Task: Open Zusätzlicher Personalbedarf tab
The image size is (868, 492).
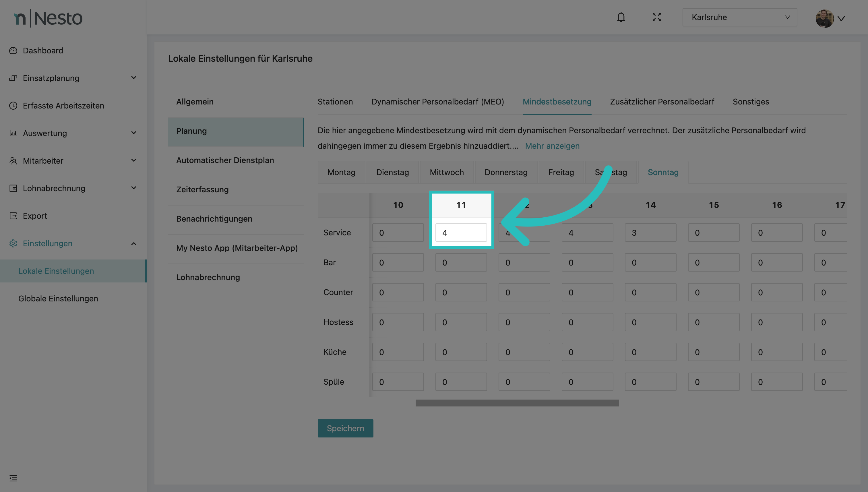Action: point(662,102)
